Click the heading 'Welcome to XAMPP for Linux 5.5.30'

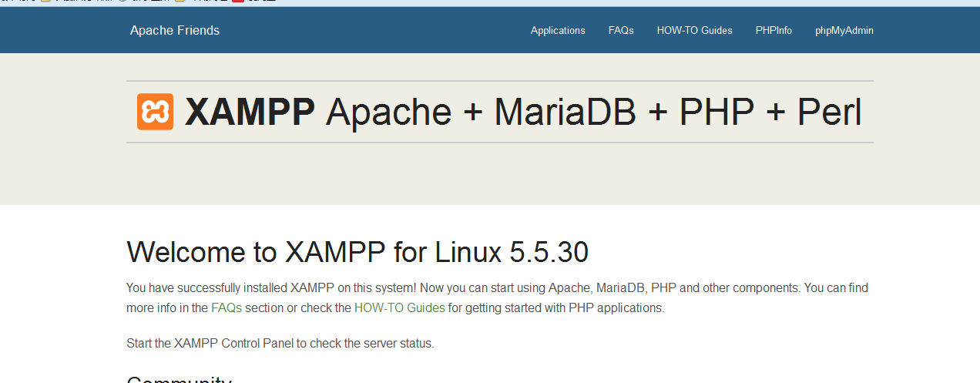(x=357, y=252)
